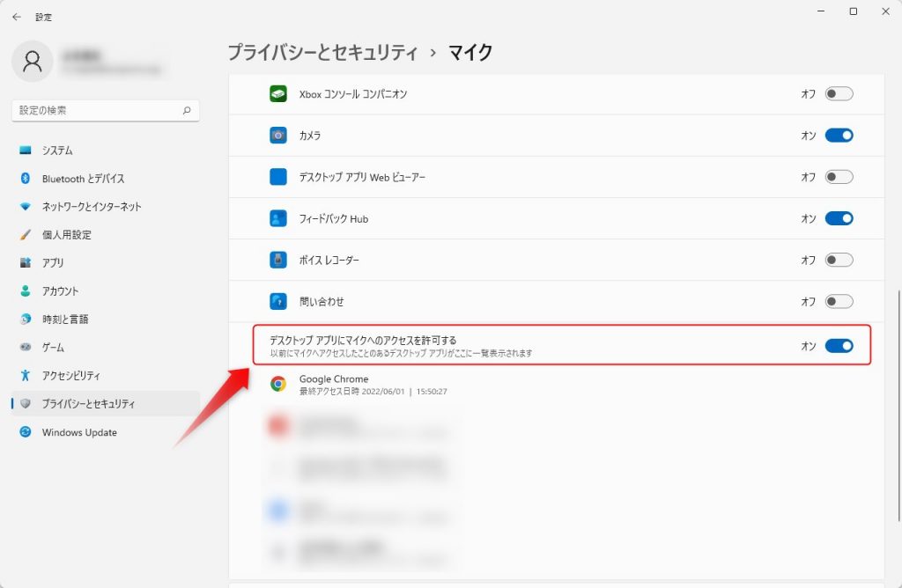Click the Bluetooth icon in sidebar
Viewport: 902px width, 588px height.
click(26, 178)
